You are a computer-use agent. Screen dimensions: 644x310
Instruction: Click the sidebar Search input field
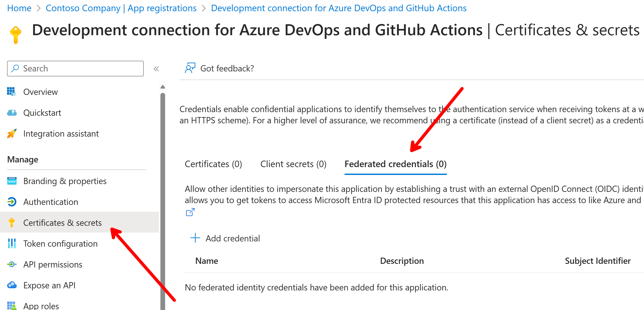pos(76,69)
